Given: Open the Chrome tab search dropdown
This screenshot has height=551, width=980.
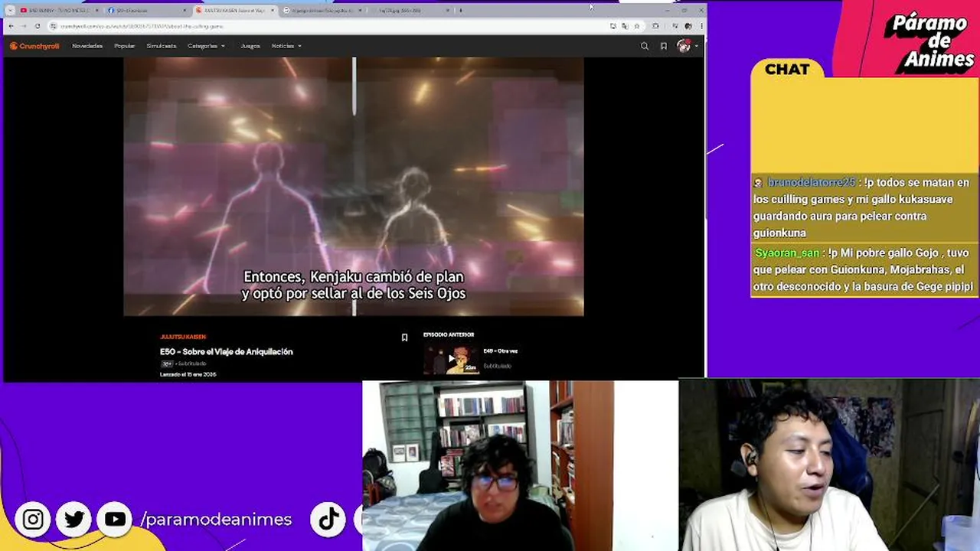Looking at the screenshot, I should point(10,11).
